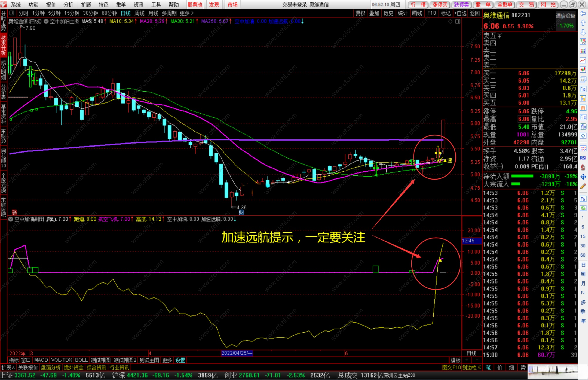
Task: Switch to the 周线 period tab
Action: click(140, 13)
